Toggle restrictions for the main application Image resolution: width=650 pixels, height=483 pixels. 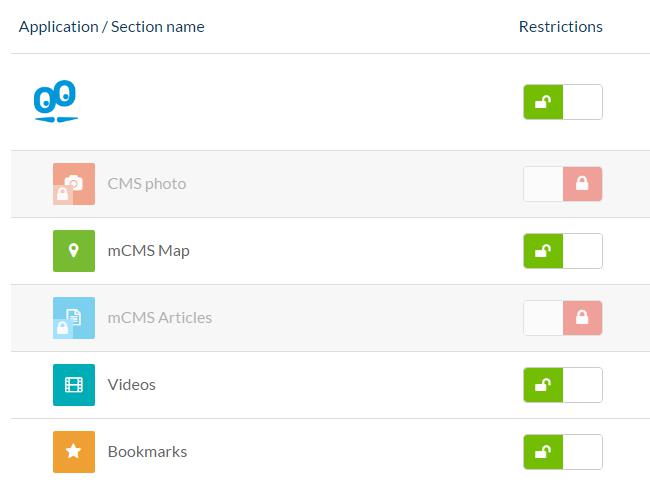(563, 102)
